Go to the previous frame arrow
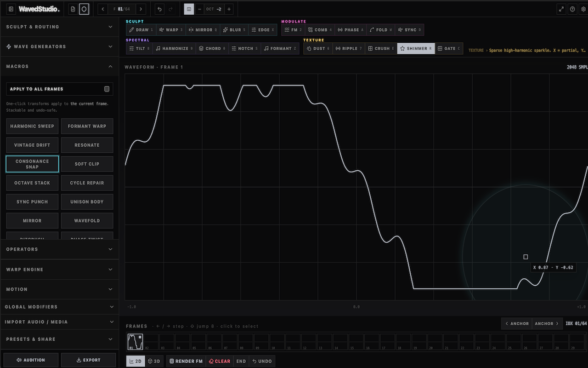 (x=102, y=9)
